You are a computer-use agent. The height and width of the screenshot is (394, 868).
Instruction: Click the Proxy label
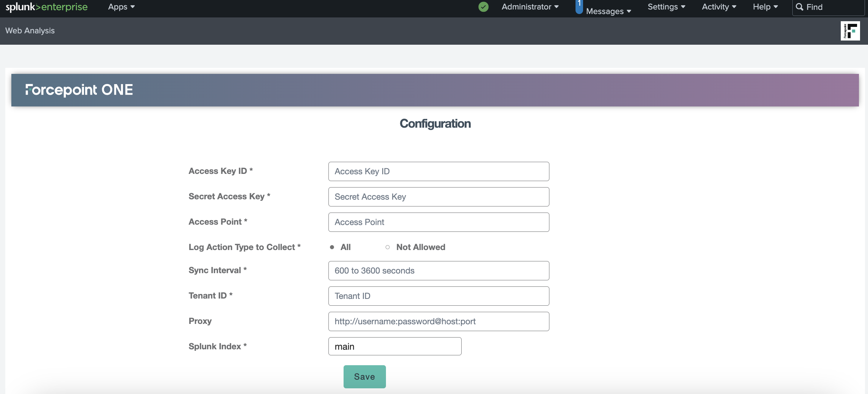pos(200,321)
